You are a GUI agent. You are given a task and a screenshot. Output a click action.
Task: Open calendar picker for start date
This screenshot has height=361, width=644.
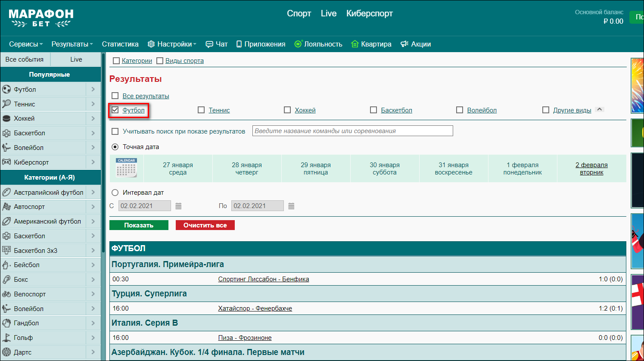[x=178, y=206]
